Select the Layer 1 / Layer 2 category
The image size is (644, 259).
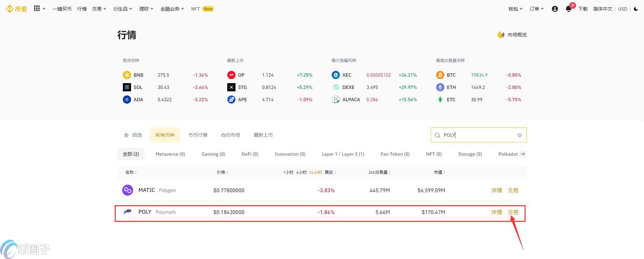pos(343,154)
